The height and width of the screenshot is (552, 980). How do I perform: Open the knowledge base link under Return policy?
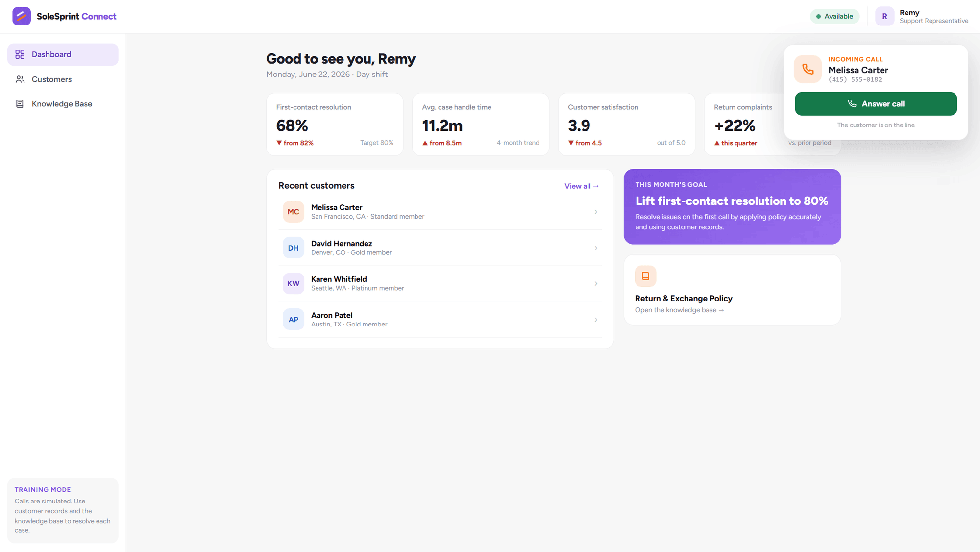click(679, 310)
